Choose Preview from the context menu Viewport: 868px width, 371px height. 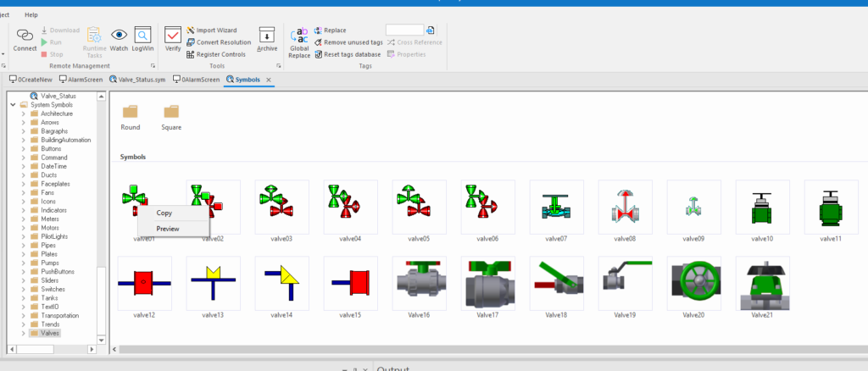tap(168, 229)
